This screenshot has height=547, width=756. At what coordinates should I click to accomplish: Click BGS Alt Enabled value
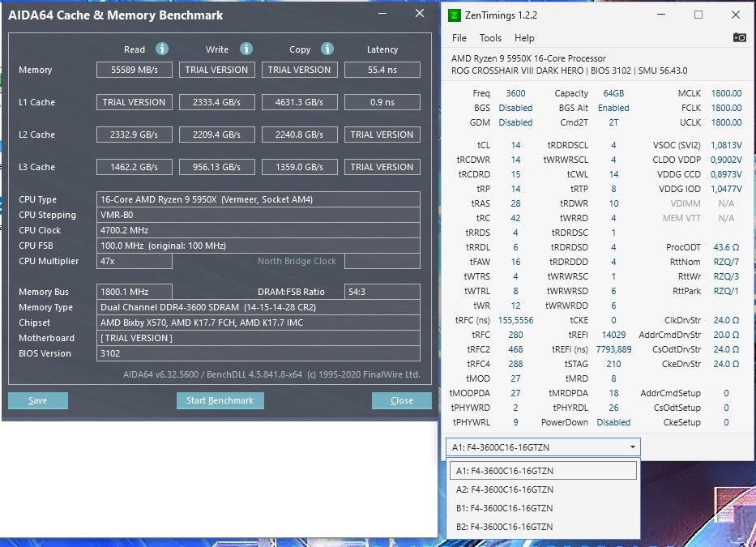pos(613,108)
